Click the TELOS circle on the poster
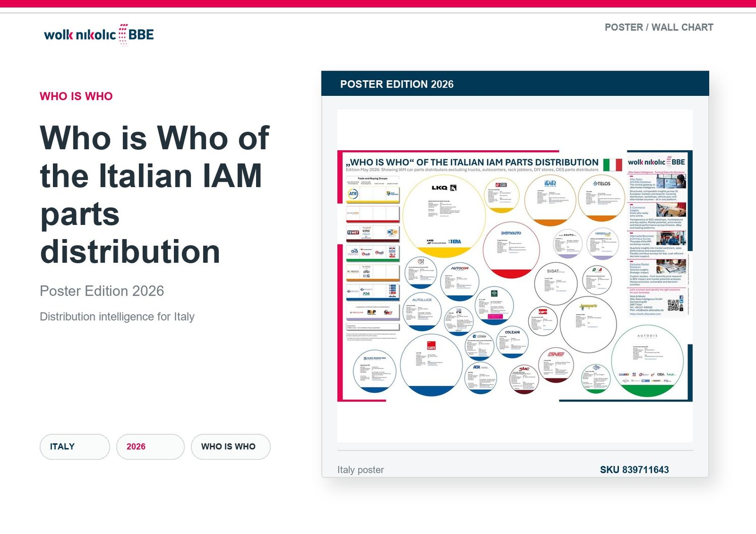756x534 pixels. coord(602,198)
